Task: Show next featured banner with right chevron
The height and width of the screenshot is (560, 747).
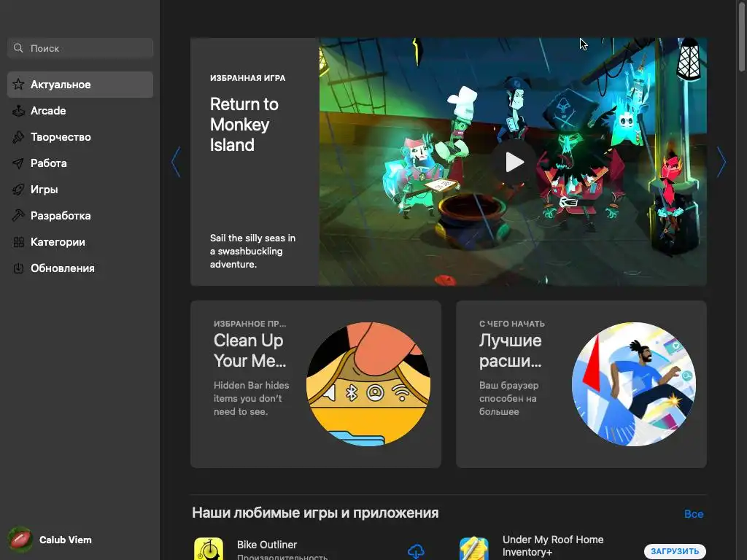Action: pyautogui.click(x=721, y=162)
